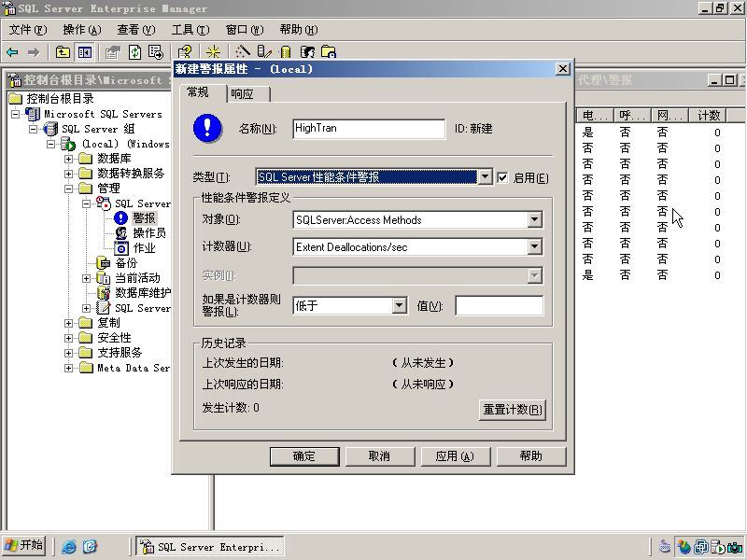Open the 文件(F) menu
The height and width of the screenshot is (560, 747).
[28, 30]
